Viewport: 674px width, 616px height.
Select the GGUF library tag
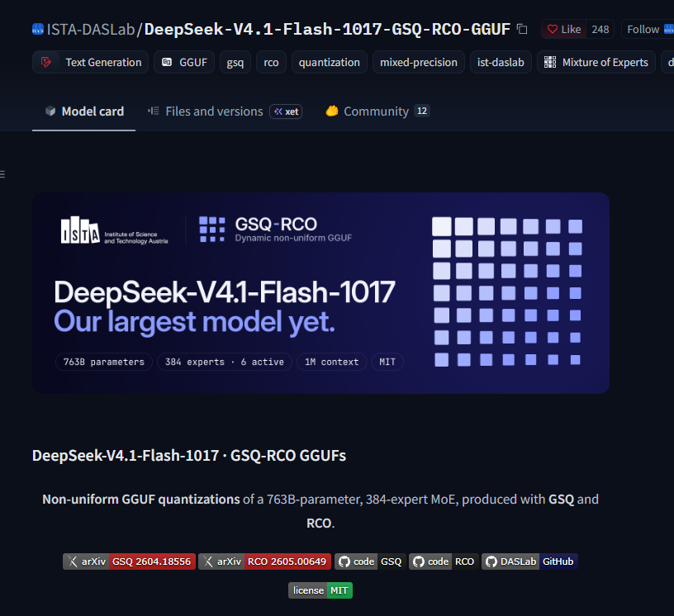pos(184,62)
